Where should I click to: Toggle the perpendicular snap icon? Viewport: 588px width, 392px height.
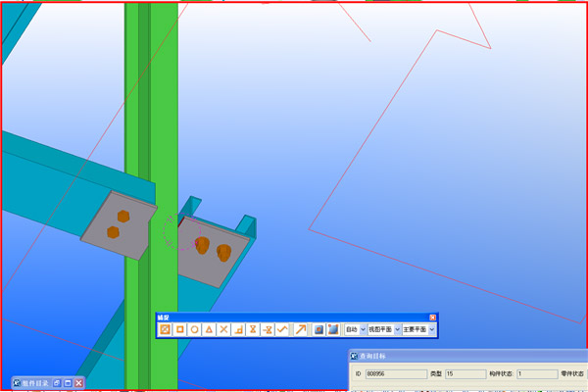coord(239,329)
